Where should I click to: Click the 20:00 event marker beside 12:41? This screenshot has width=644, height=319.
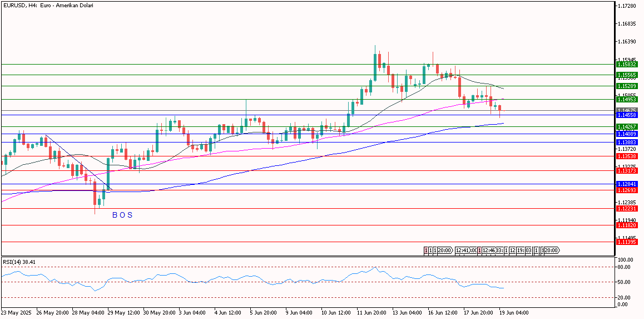pyautogui.click(x=445, y=251)
